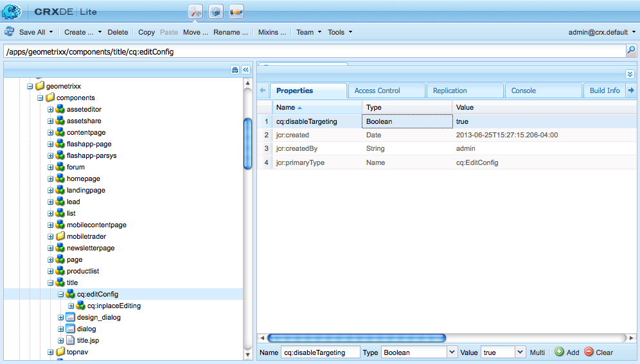640x364 pixels.
Task: Collapse the cq:editConfig tree node
Action: tap(60, 294)
